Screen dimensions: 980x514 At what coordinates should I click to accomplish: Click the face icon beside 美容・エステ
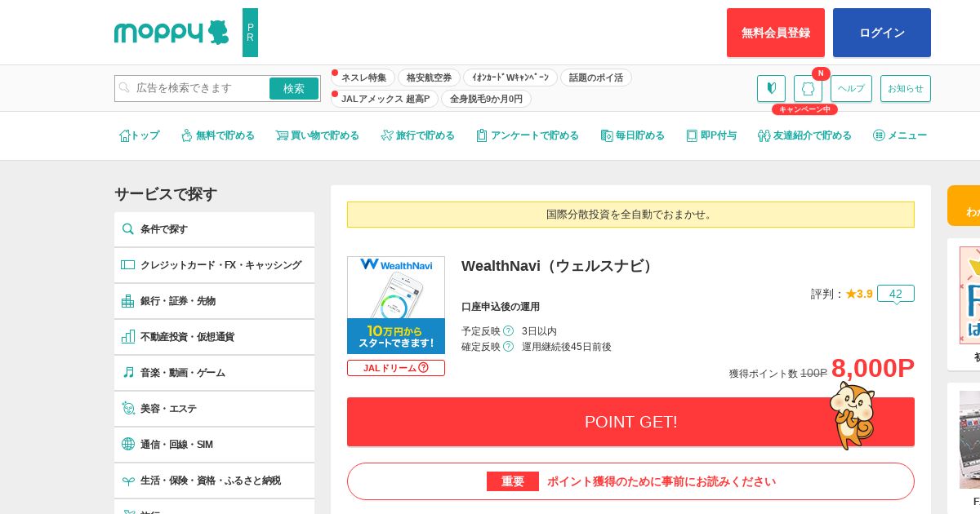128,409
